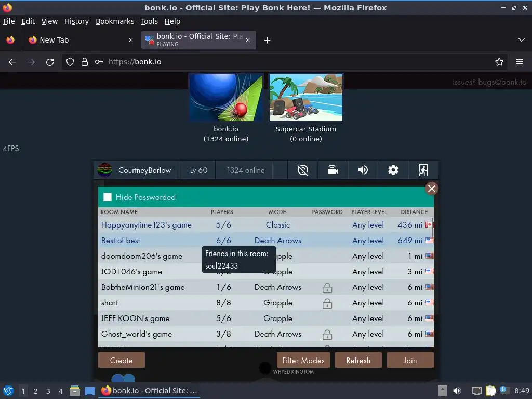Click the Join button
Image resolution: width=532 pixels, height=399 pixels.
410,360
